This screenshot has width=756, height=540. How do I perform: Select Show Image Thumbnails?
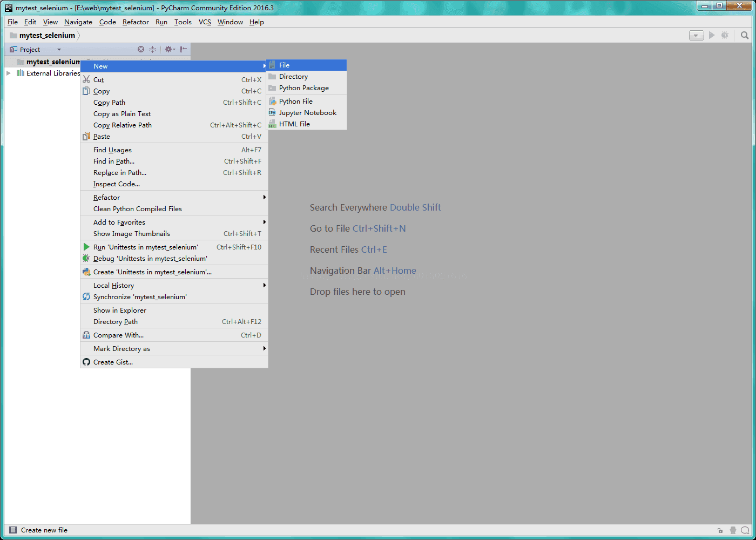click(x=174, y=233)
